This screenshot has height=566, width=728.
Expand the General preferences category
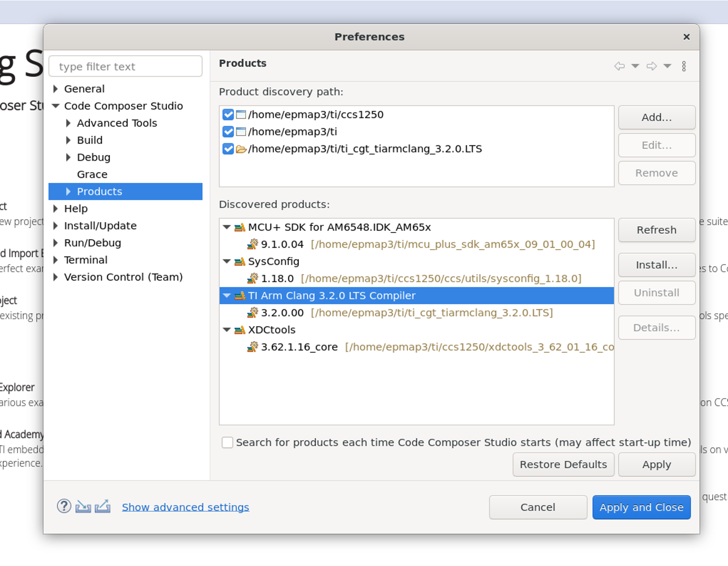point(56,89)
